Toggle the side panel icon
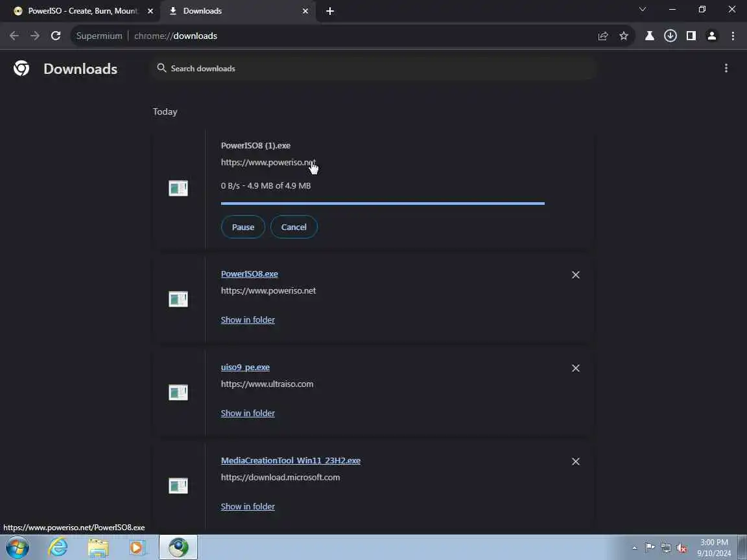 click(691, 36)
